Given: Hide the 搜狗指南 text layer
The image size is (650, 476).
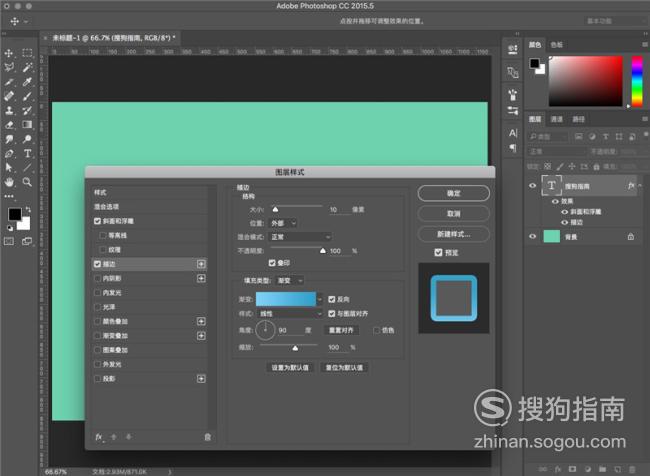Looking at the screenshot, I should point(533,186).
